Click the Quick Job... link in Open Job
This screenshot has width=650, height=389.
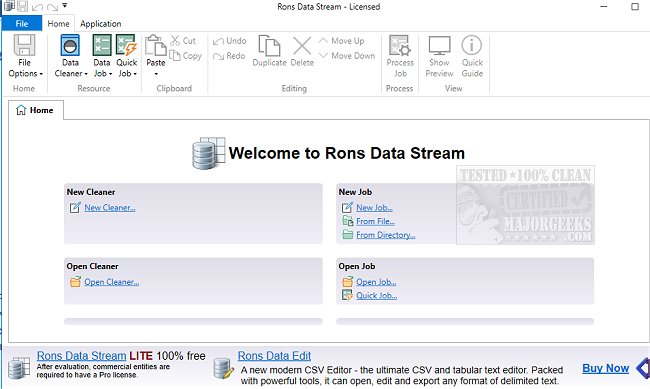point(376,295)
